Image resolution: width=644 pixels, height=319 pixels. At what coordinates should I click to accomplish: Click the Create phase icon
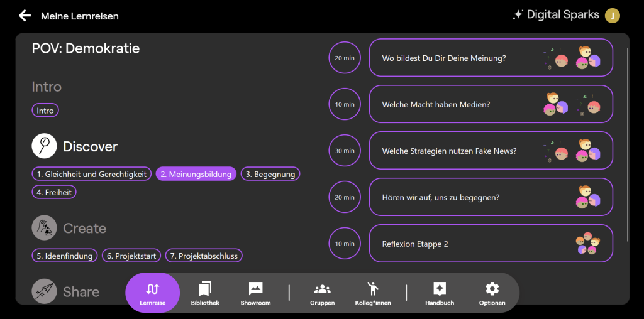[x=44, y=228]
